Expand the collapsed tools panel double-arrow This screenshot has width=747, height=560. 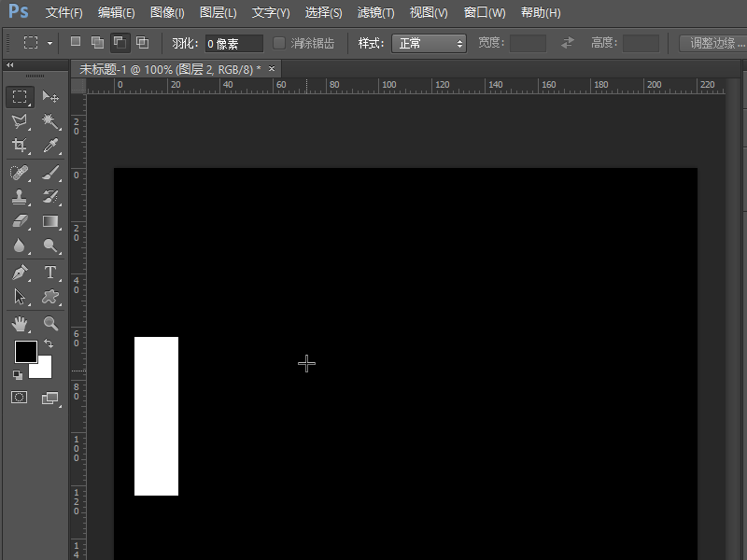pyautogui.click(x=9, y=65)
